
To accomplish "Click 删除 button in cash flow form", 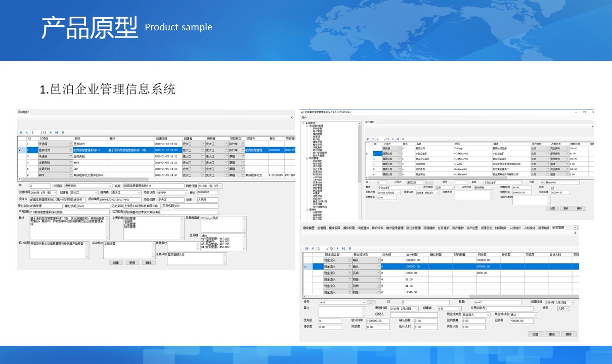I will tap(569, 334).
